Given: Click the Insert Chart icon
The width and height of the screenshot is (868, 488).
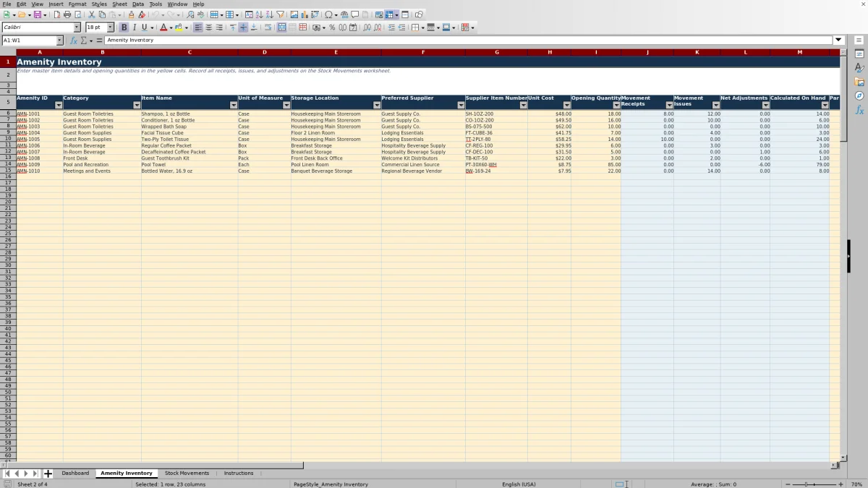Looking at the screenshot, I should [x=305, y=14].
